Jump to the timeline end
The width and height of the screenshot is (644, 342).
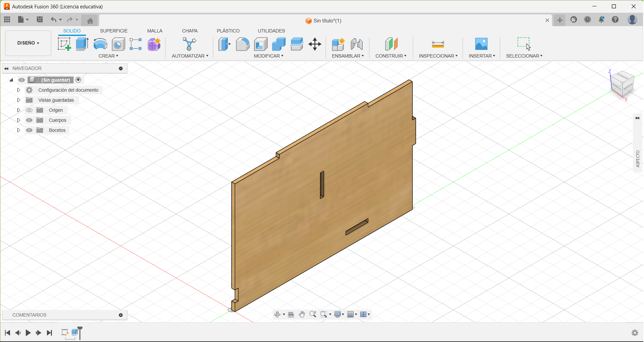click(x=50, y=333)
